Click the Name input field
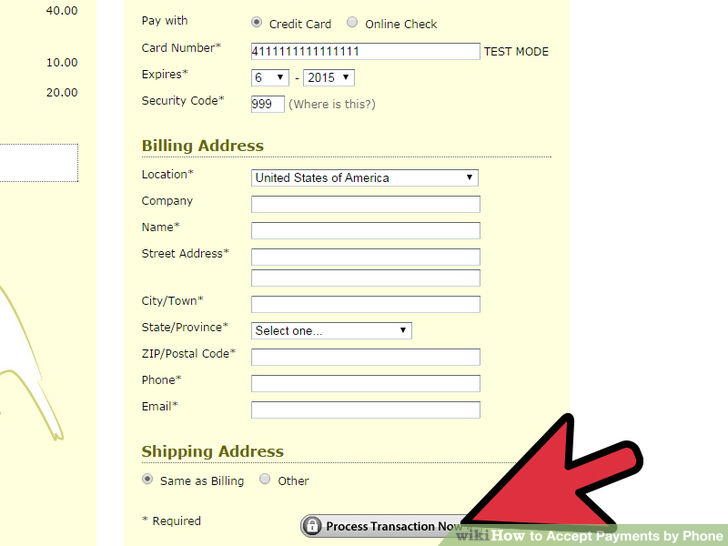Image resolution: width=728 pixels, height=546 pixels. point(365,231)
